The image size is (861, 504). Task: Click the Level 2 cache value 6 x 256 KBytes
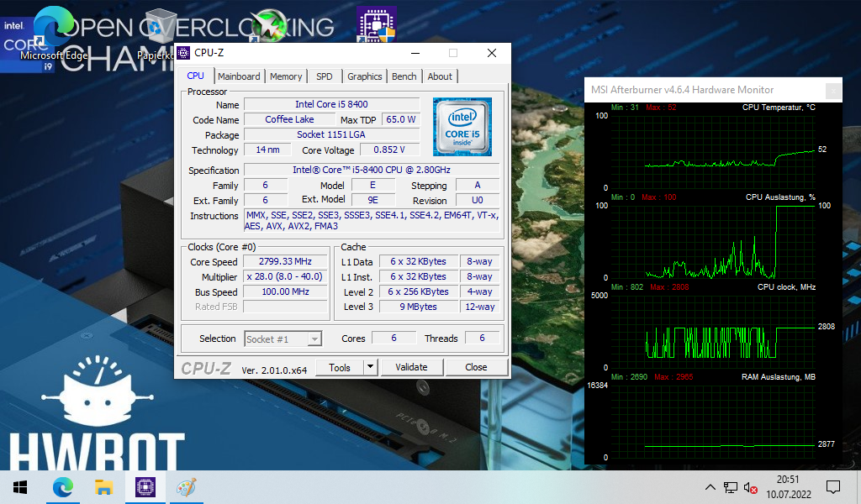pos(419,291)
